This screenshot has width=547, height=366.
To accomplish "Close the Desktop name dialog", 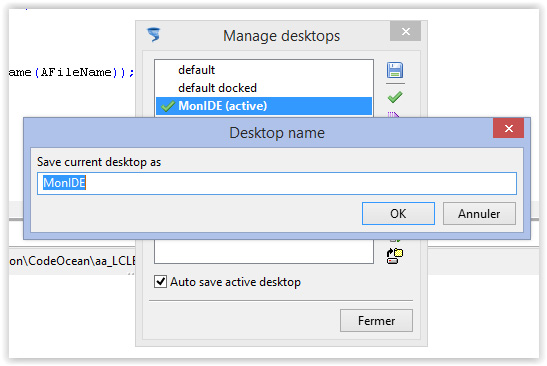I will (x=508, y=128).
